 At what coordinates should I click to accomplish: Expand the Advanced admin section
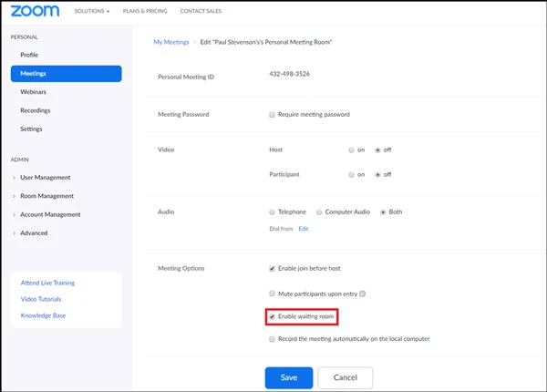click(x=34, y=233)
